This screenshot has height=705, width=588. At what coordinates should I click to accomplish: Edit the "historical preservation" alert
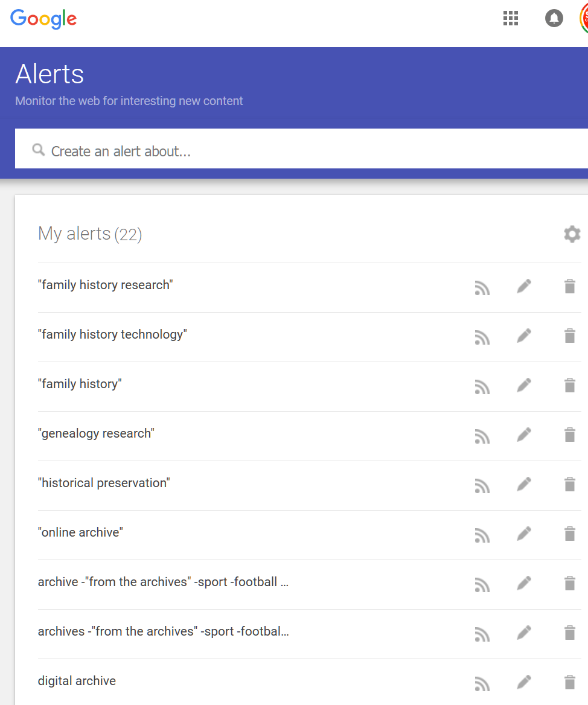(x=523, y=486)
